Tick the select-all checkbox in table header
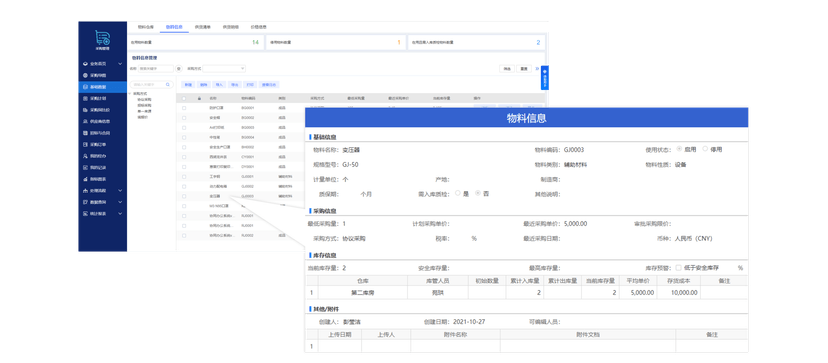 point(184,98)
